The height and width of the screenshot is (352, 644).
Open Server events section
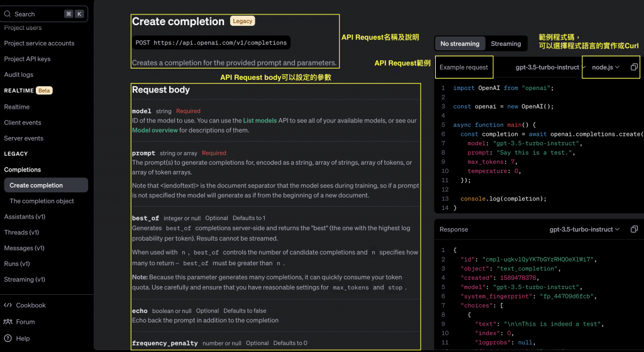(x=23, y=138)
